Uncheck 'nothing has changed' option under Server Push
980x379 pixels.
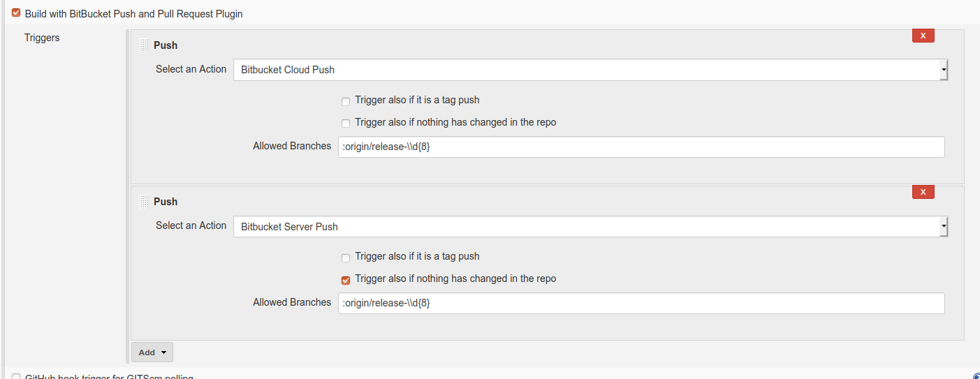tap(346, 280)
